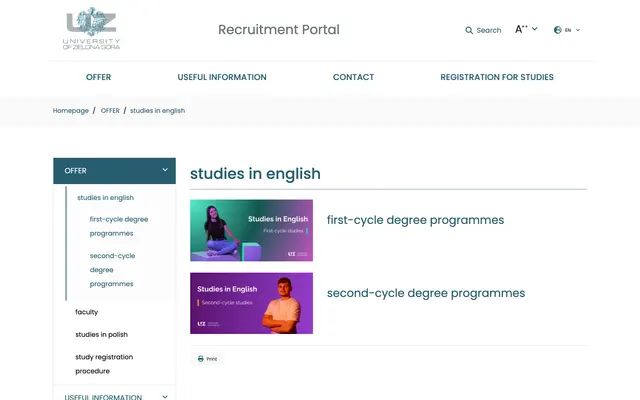Click the printer icon beside Print
Viewport: 640px width, 400px height.
pyautogui.click(x=200, y=359)
